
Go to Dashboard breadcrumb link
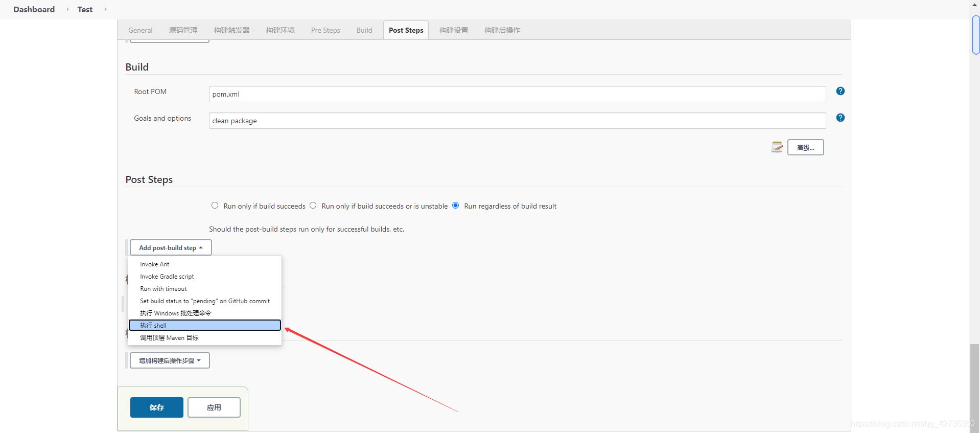(x=34, y=9)
